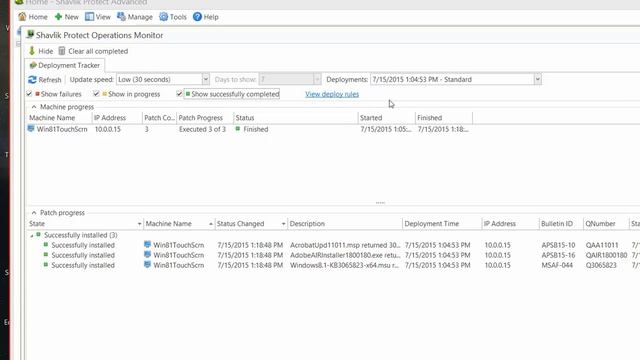The width and height of the screenshot is (640, 360).
Task: Click the green icon beside Successfully installed (3)
Action: (x=38, y=235)
